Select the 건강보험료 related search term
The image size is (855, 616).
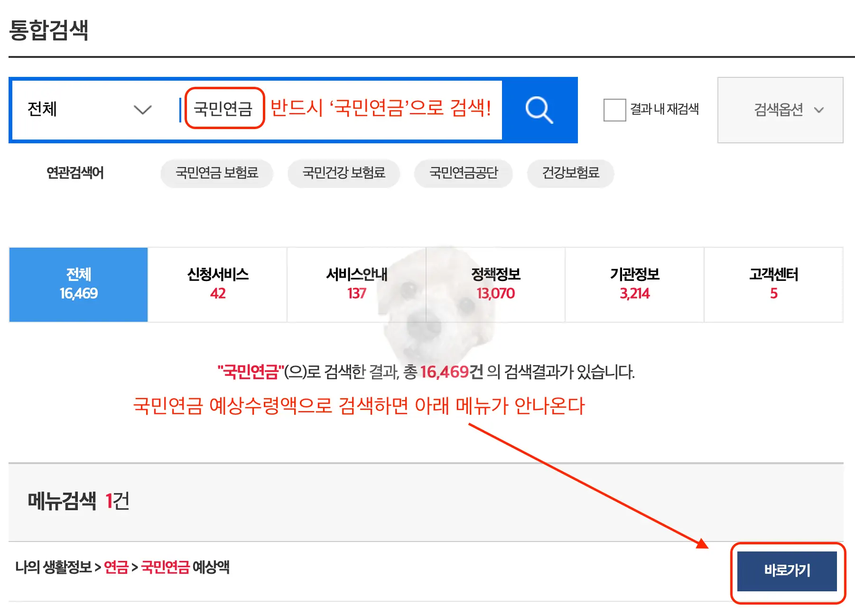click(570, 173)
